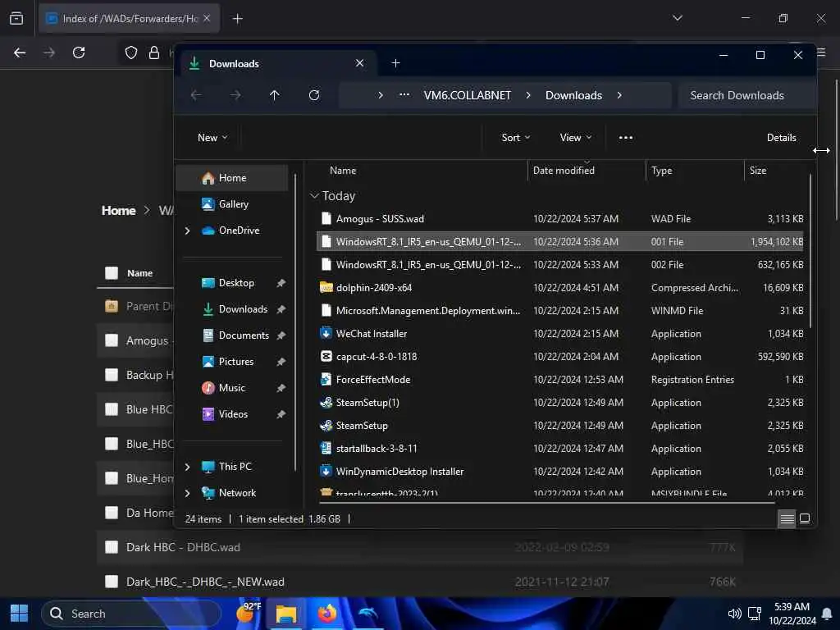The height and width of the screenshot is (630, 840).
Task: Toggle the select-all checkbox beside Name
Action: [112, 273]
